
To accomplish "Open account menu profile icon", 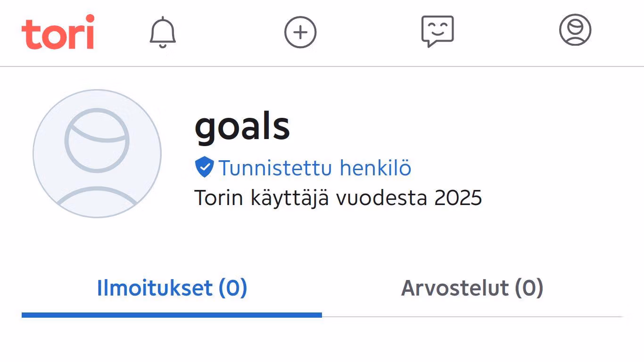I will (x=575, y=30).
